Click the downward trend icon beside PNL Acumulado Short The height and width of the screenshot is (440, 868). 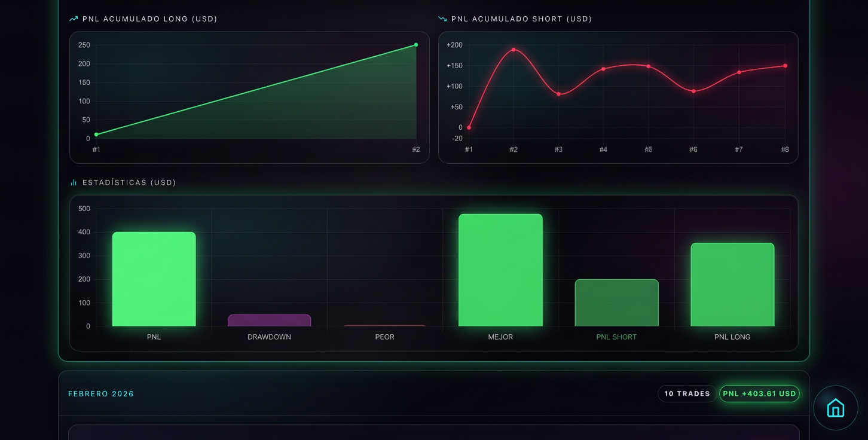pyautogui.click(x=442, y=19)
